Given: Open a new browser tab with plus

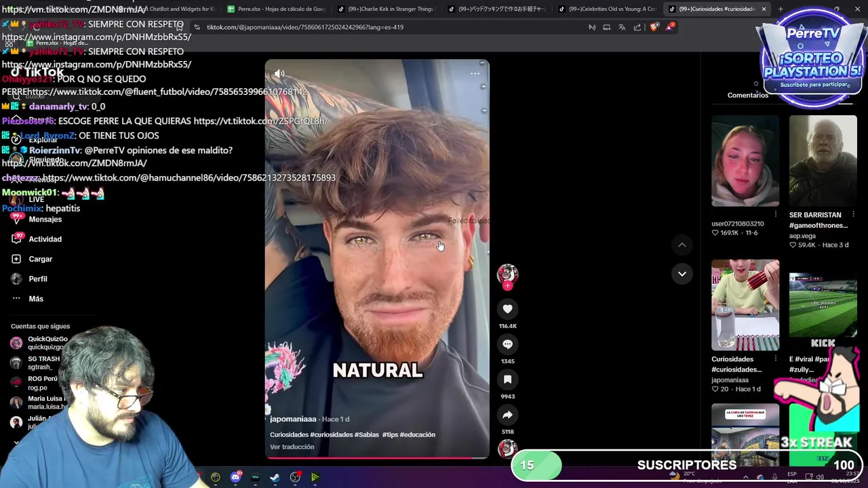Looking at the screenshot, I should point(781,9).
